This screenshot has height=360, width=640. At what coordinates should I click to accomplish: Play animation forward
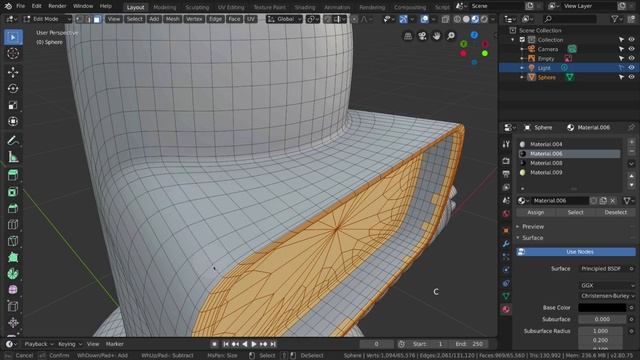click(254, 344)
